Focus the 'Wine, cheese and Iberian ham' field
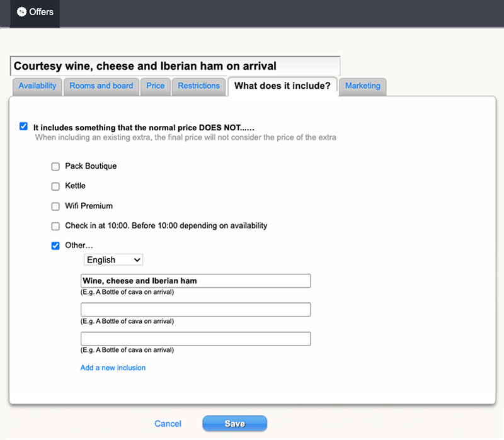 click(196, 281)
